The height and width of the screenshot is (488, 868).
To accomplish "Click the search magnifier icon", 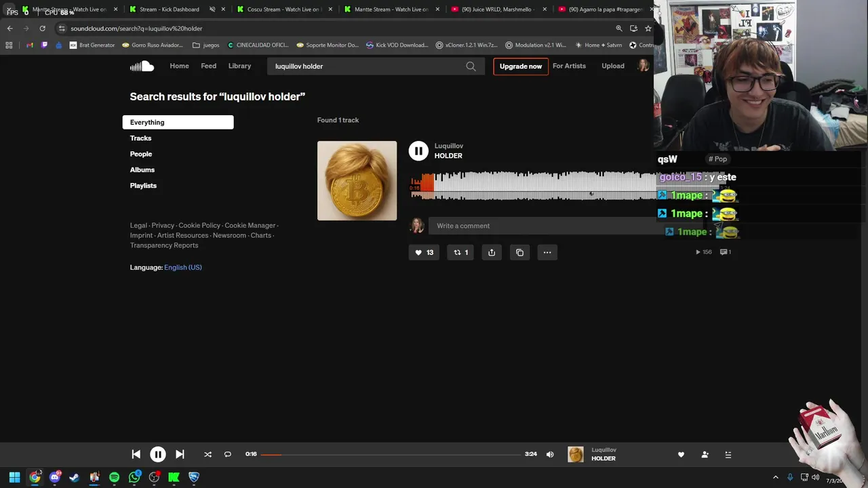I will (x=471, y=66).
